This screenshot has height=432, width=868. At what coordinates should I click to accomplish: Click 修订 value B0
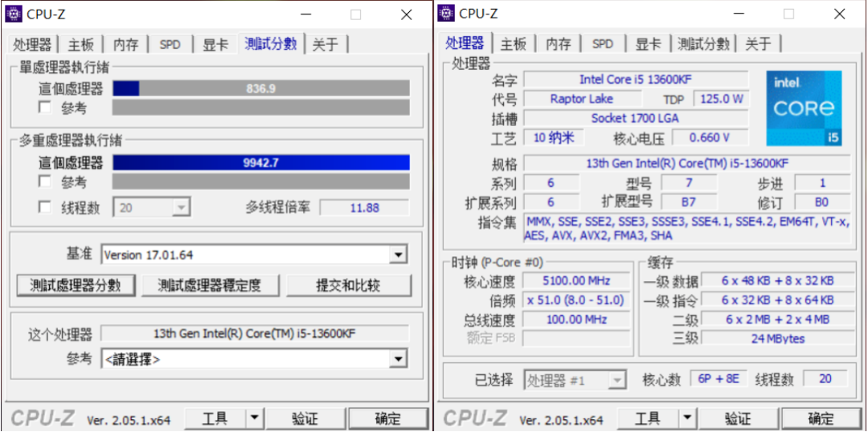pos(823,202)
